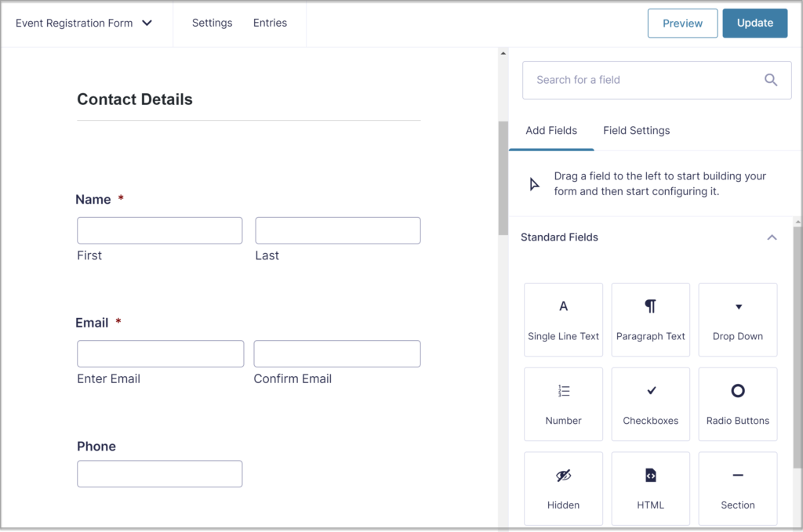This screenshot has height=532, width=803.
Task: Click the Search for a field input
Action: tap(643, 79)
